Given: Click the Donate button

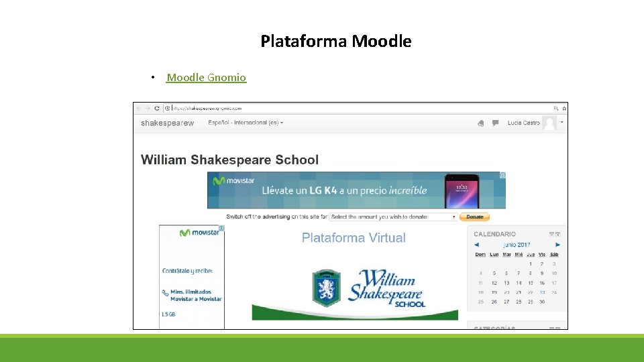Looking at the screenshot, I should (474, 217).
